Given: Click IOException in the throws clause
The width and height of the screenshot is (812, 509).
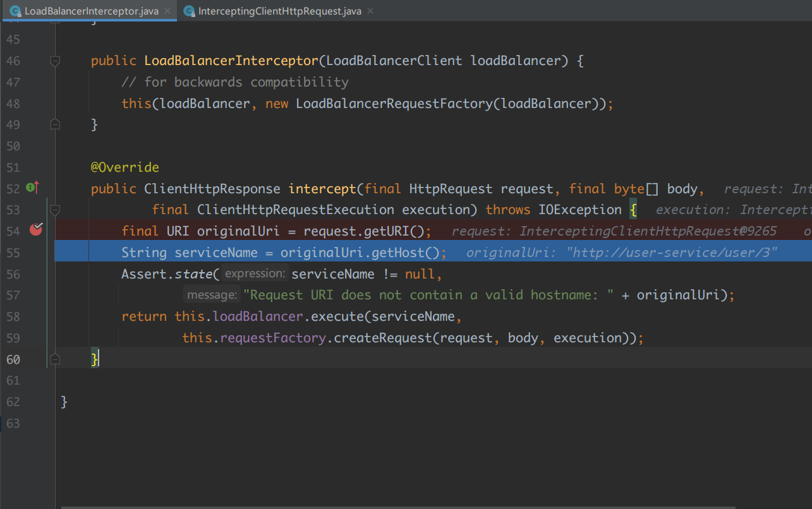Looking at the screenshot, I should (x=580, y=210).
